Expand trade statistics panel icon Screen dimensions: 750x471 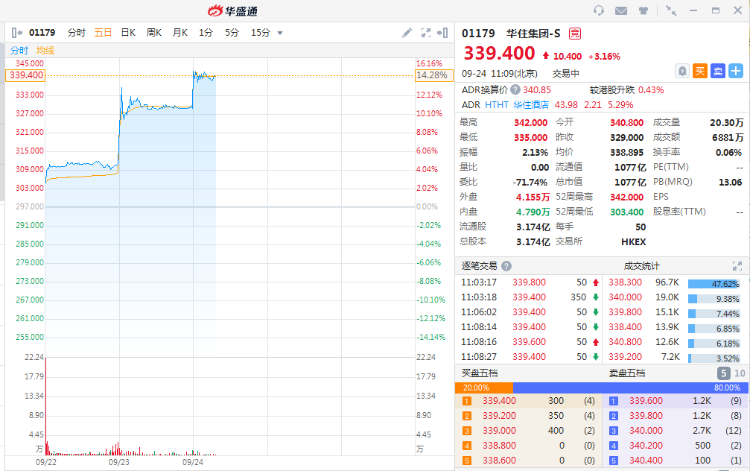pyautogui.click(x=737, y=266)
